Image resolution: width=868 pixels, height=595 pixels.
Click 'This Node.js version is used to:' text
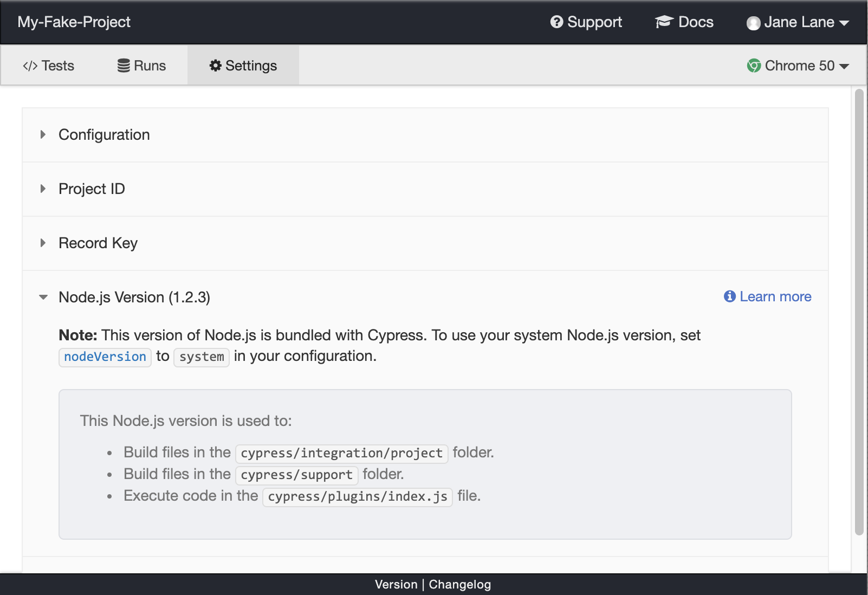[186, 421]
